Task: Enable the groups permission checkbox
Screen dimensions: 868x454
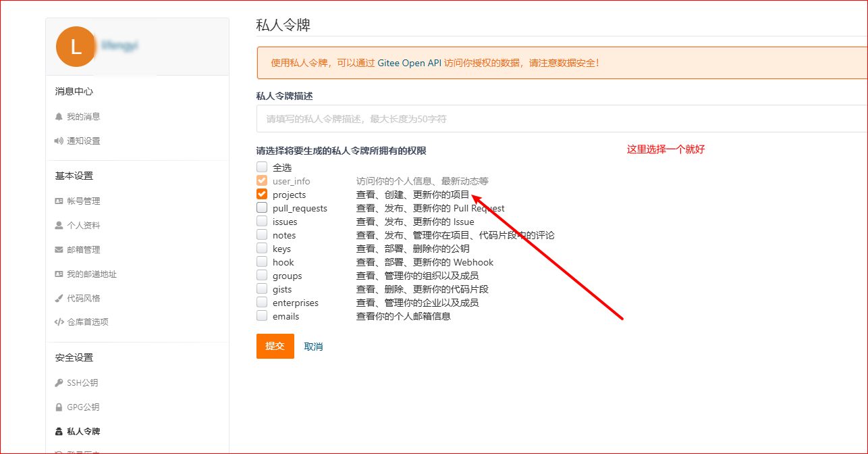Action: tap(262, 275)
